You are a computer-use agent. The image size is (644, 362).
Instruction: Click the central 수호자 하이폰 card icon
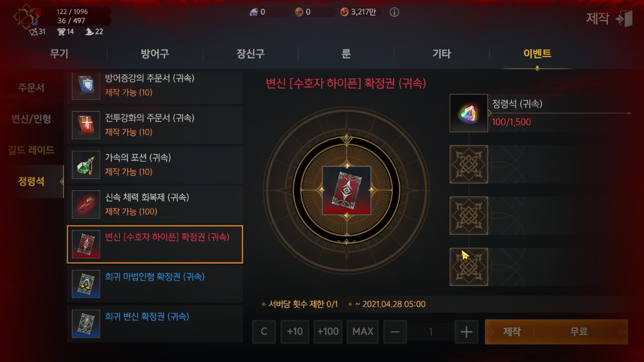coord(346,190)
